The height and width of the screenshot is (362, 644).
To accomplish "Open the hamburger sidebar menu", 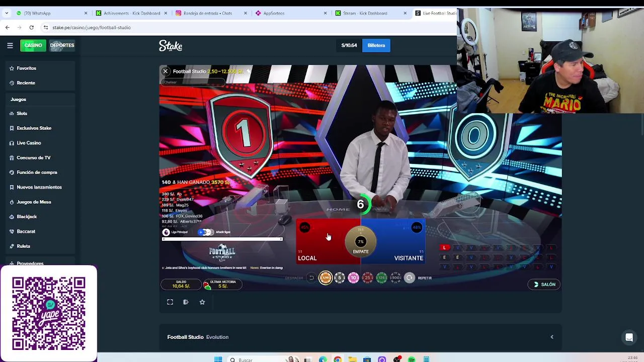I will pos(10,45).
